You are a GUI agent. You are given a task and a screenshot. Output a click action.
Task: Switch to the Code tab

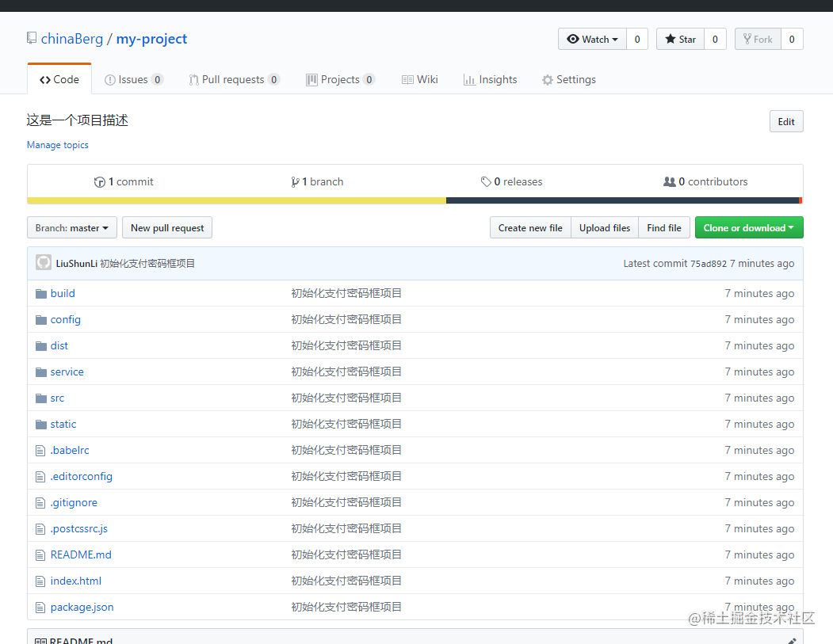point(59,80)
